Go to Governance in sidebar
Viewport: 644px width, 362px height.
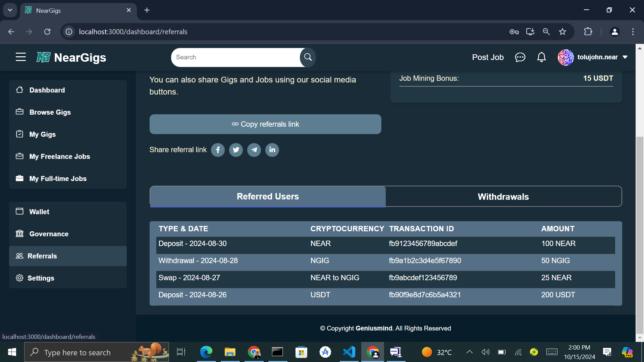[x=49, y=234]
